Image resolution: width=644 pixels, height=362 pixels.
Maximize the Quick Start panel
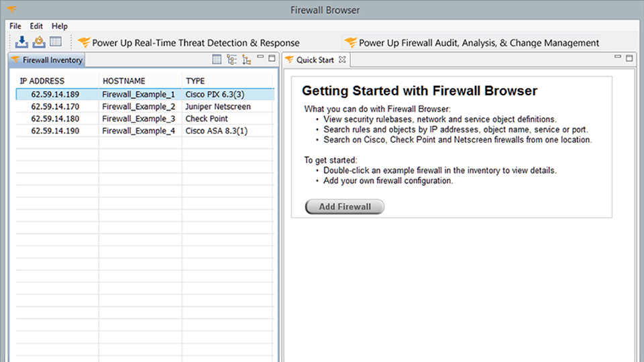coord(629,58)
